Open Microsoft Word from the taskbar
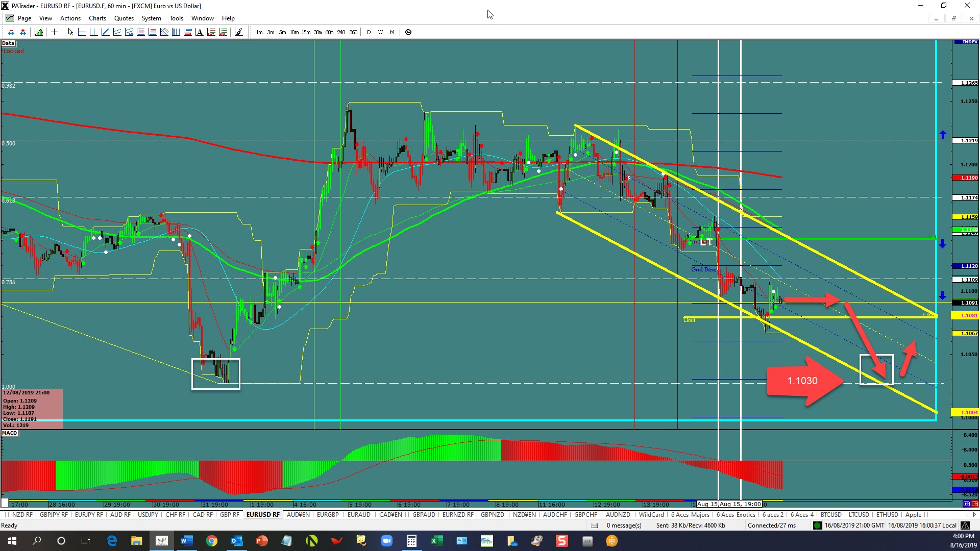Screen dimensions: 980x551 coord(186,541)
